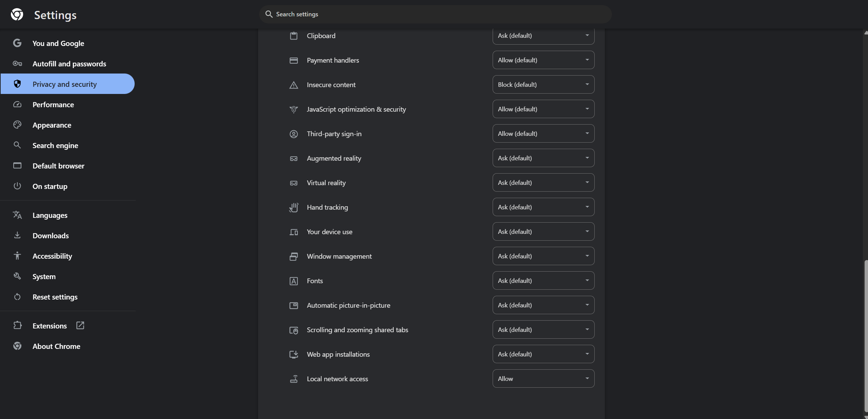This screenshot has width=868, height=419.
Task: Click the devices icon for Your device use
Action: point(294,232)
